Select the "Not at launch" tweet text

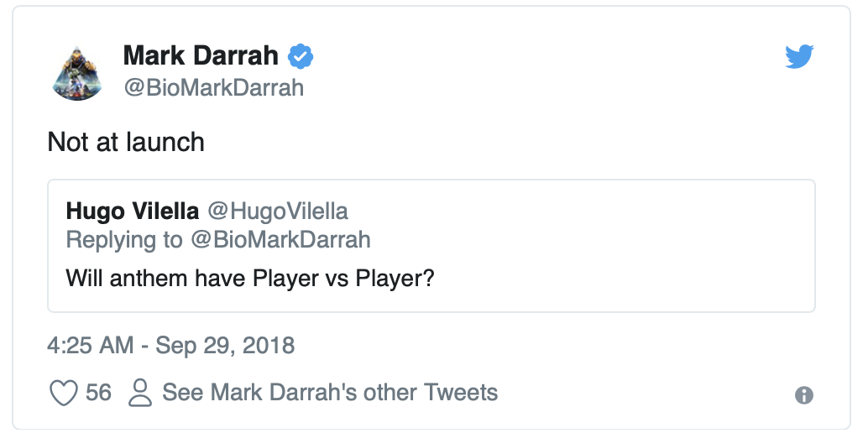126,142
